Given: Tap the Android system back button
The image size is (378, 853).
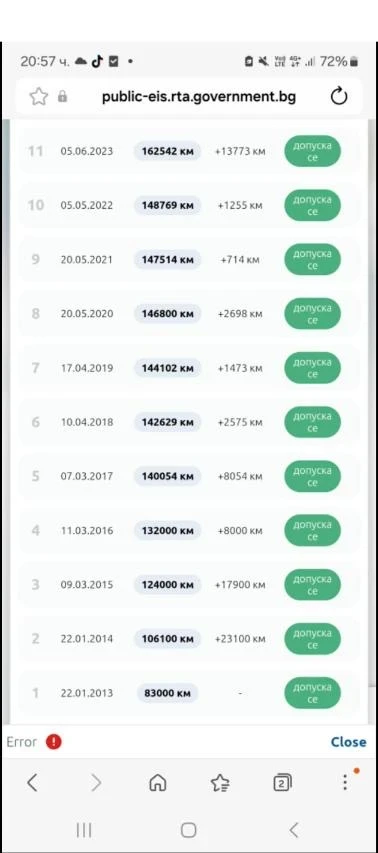Looking at the screenshot, I should point(294,830).
